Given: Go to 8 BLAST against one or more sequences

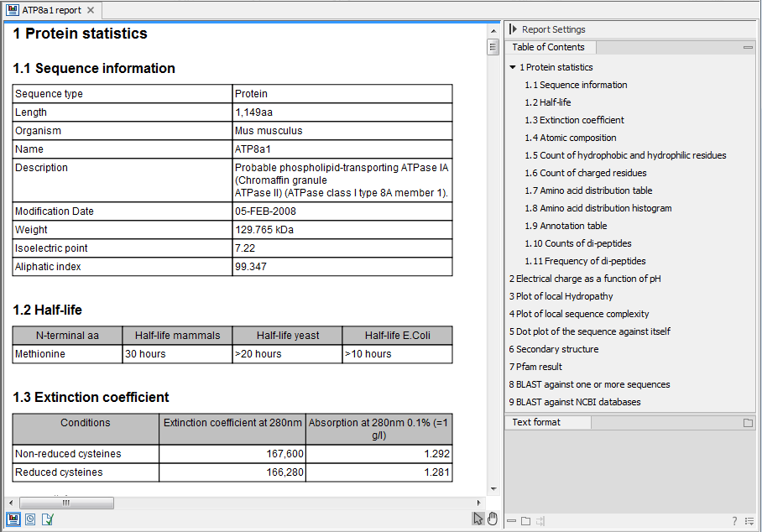Looking at the screenshot, I should click(x=589, y=384).
